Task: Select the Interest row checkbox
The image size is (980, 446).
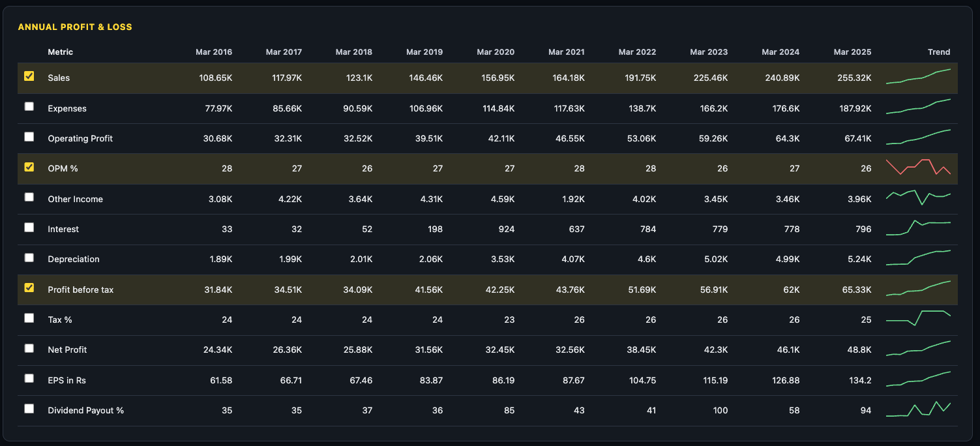Action: coord(29,228)
